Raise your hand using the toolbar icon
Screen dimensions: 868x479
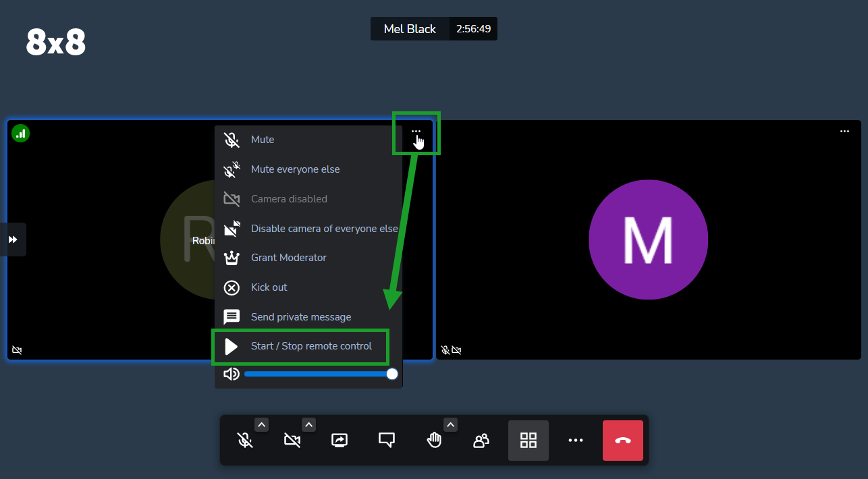pos(433,441)
